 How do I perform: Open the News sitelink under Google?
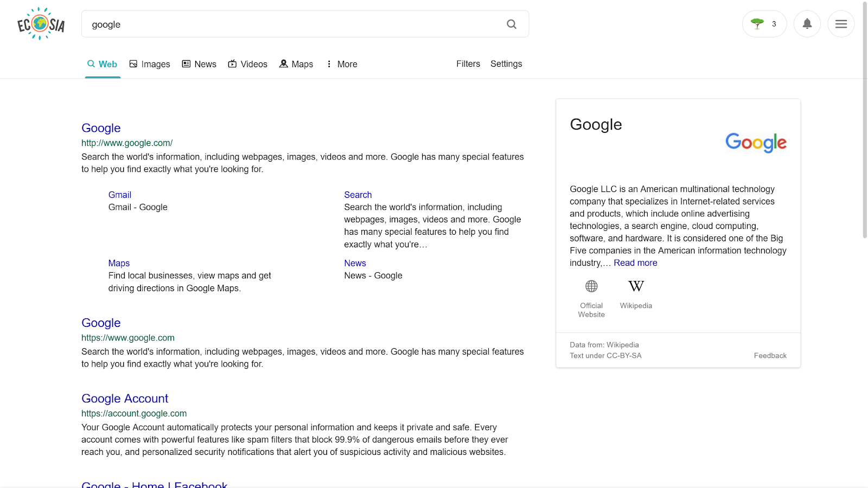[355, 263]
